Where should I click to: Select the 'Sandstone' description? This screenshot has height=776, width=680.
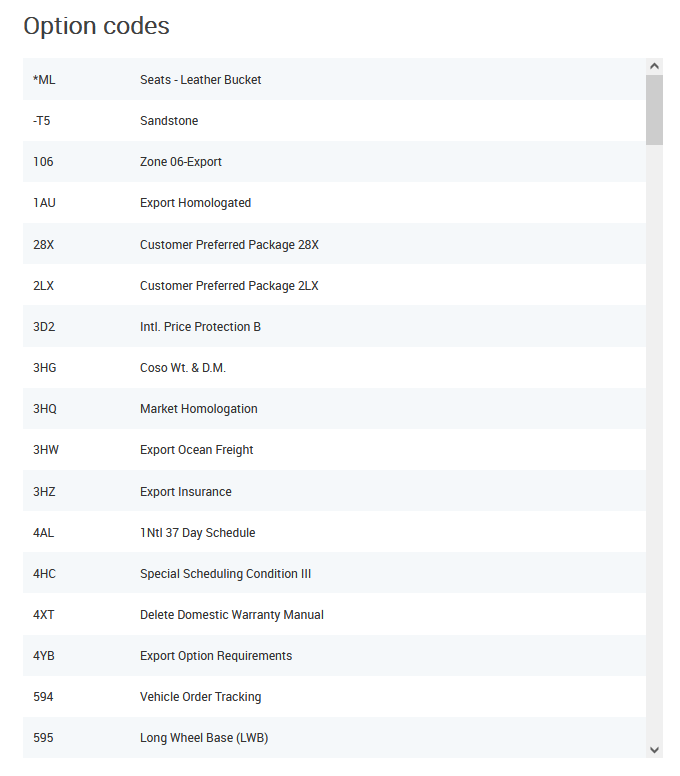pyautogui.click(x=169, y=121)
